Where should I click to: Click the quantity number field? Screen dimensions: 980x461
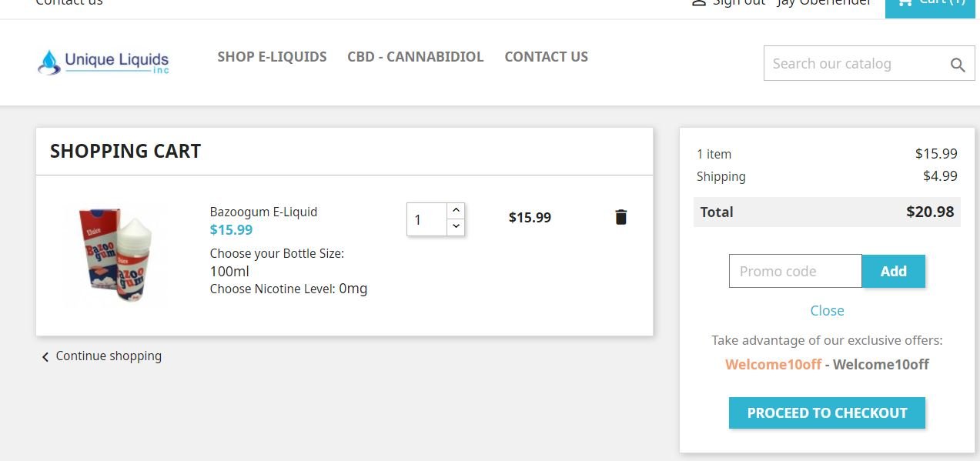click(426, 219)
